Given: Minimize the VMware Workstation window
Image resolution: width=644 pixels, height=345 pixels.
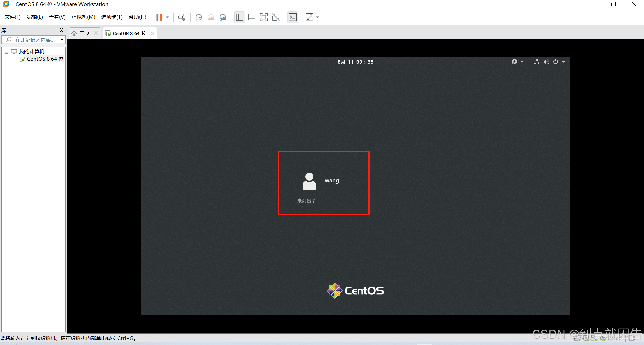Looking at the screenshot, I should (594, 4).
